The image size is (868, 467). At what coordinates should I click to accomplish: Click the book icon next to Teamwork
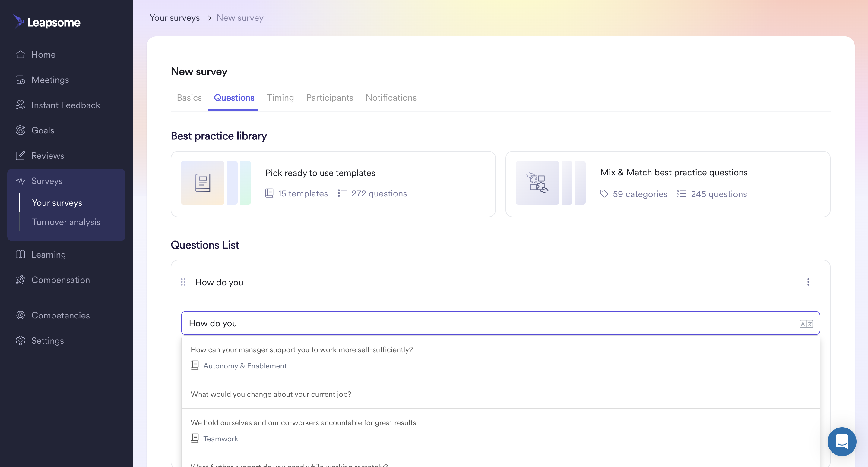(195, 438)
